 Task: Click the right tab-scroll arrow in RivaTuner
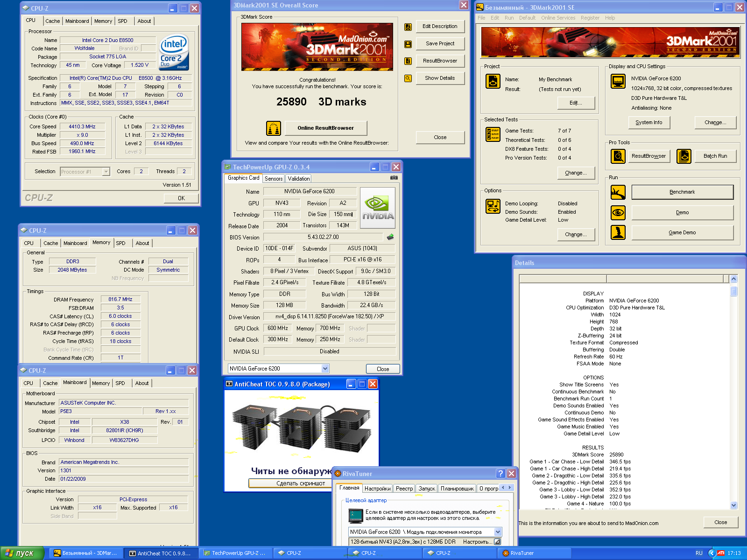point(510,487)
